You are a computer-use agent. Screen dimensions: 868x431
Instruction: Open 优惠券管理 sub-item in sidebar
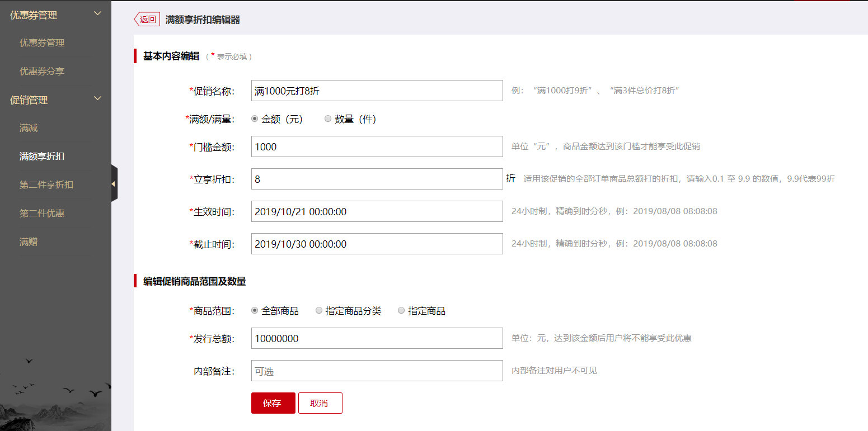click(43, 42)
